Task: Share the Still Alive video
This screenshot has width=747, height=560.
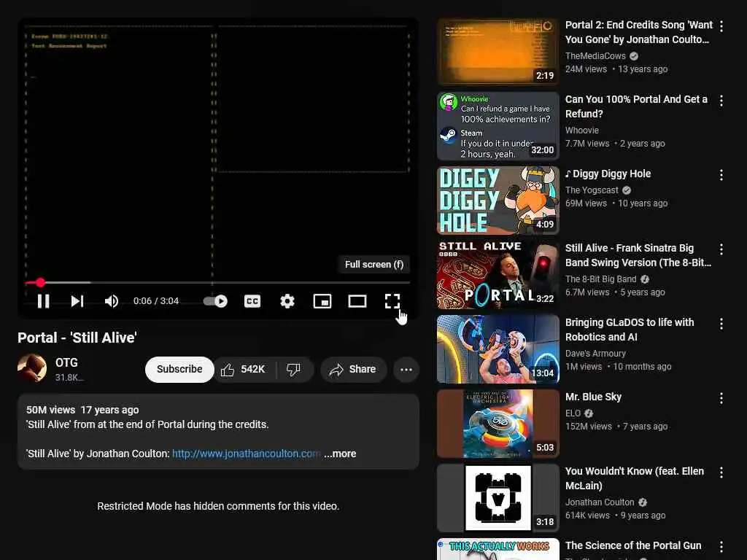Action: click(354, 369)
